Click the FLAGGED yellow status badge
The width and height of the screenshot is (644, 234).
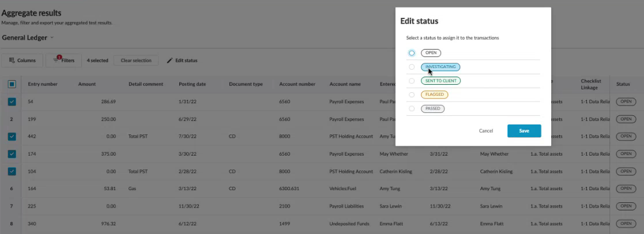point(435,95)
